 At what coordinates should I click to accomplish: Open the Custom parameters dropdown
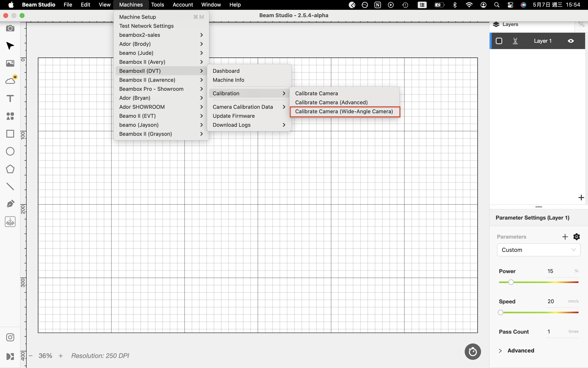pos(538,250)
